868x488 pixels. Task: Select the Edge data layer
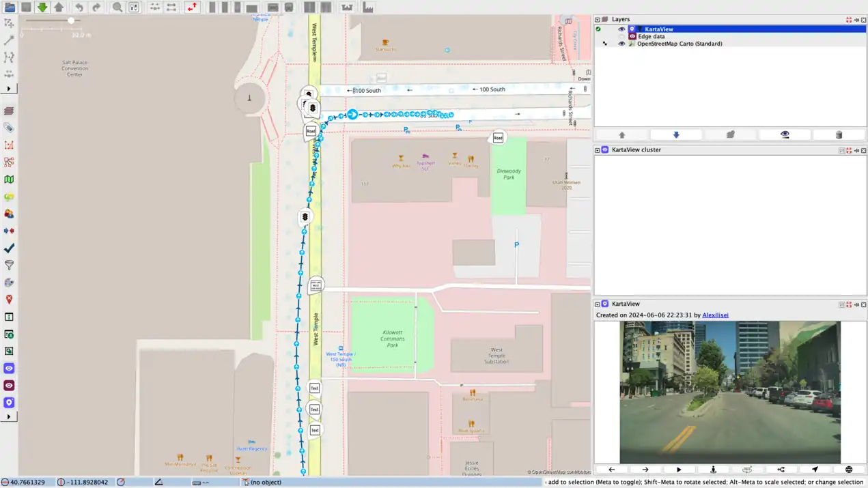[x=651, y=36]
